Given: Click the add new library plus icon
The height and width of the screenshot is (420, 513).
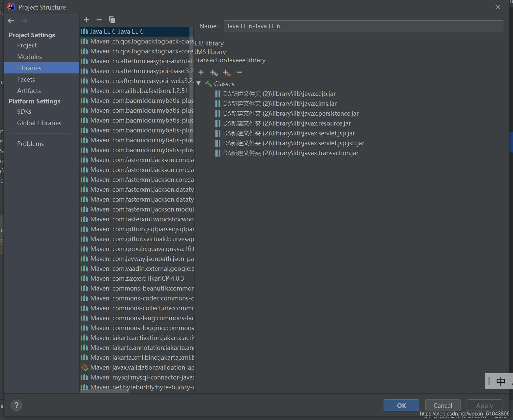Looking at the screenshot, I should coord(86,20).
